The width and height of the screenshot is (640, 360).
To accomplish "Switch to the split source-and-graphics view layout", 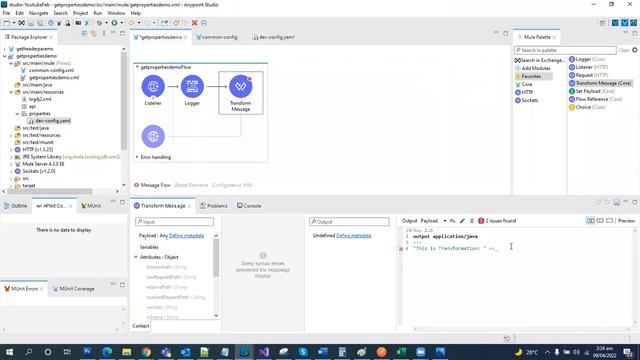I will pos(590,221).
